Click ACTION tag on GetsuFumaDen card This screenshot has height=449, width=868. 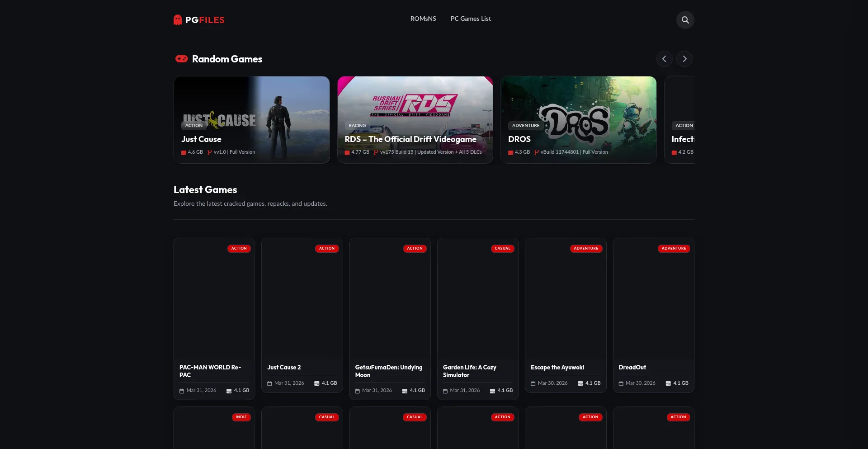(415, 248)
